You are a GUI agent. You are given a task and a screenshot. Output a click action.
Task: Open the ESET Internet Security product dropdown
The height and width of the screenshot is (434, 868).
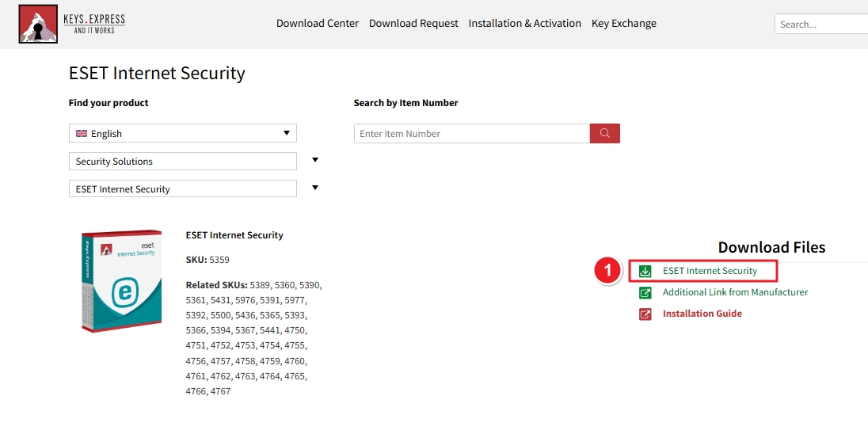(x=182, y=189)
